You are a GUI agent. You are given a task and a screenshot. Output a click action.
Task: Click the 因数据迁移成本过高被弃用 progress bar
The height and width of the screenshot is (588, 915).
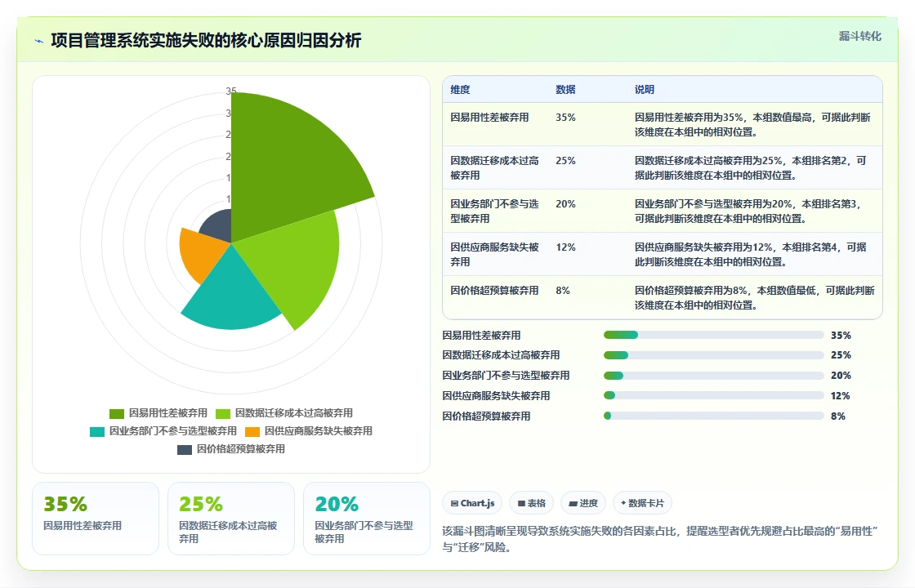714,355
